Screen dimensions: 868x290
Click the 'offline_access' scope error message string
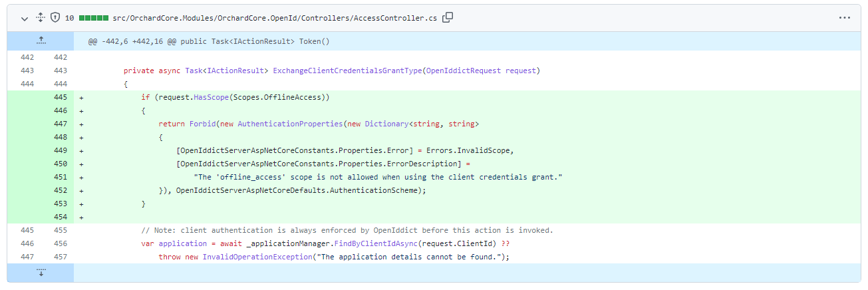(x=378, y=177)
